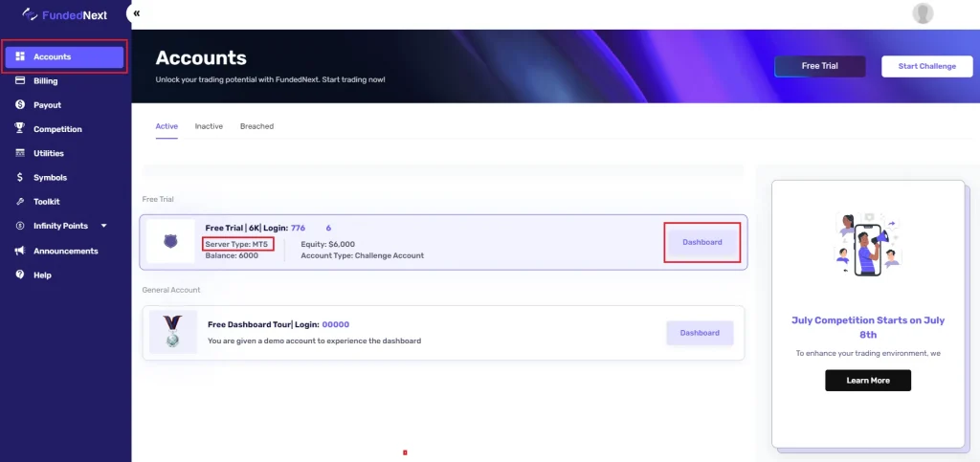Click the Infinity Points coin icon
The image size is (980, 462).
[20, 226]
